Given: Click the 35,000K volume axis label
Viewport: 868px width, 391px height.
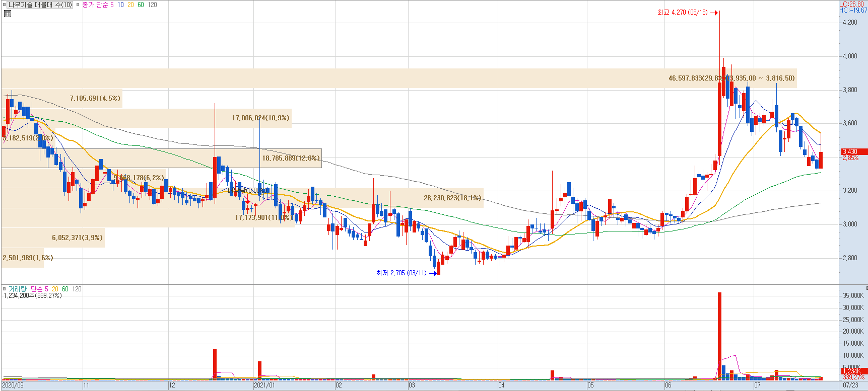Looking at the screenshot, I should (x=853, y=295).
